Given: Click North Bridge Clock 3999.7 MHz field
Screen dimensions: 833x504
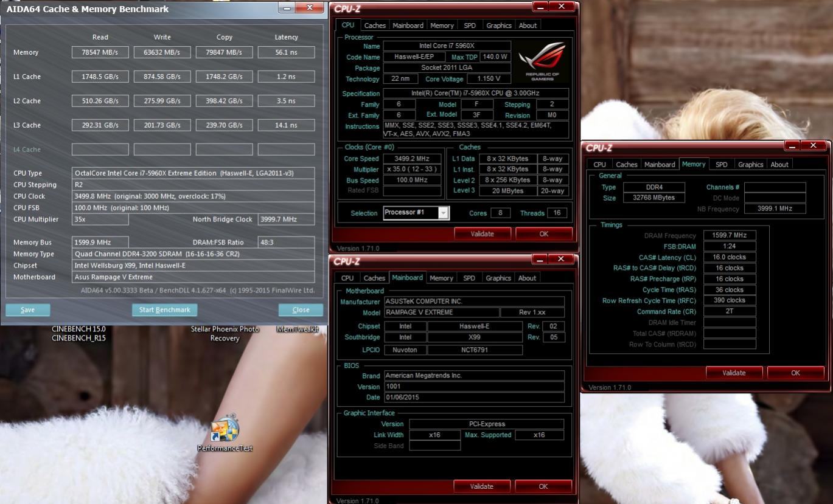Looking at the screenshot, I should [x=286, y=219].
